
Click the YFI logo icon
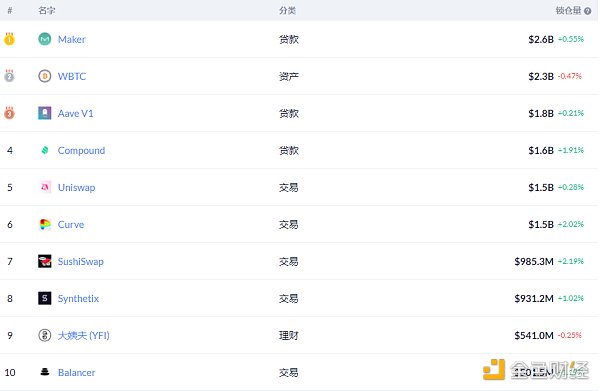(x=45, y=335)
